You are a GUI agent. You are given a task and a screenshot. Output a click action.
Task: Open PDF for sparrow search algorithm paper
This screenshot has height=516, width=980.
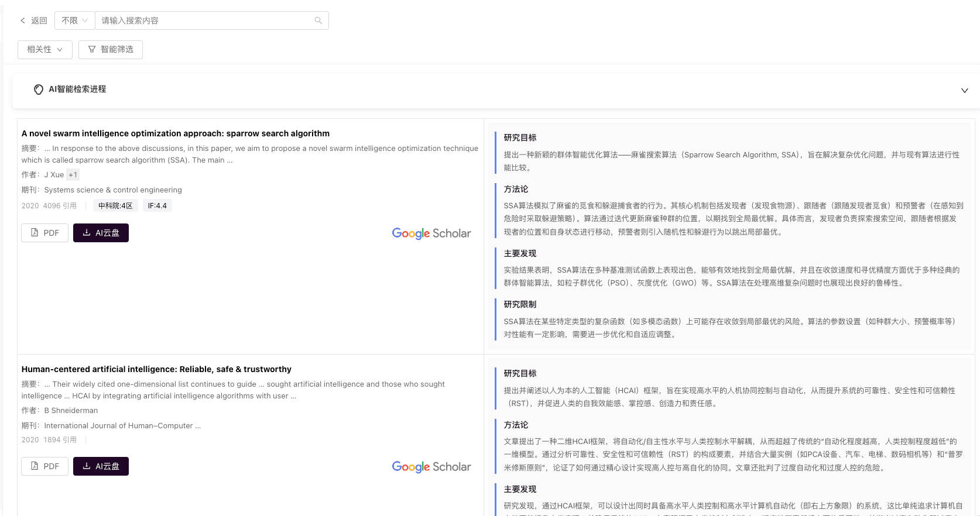(x=44, y=233)
